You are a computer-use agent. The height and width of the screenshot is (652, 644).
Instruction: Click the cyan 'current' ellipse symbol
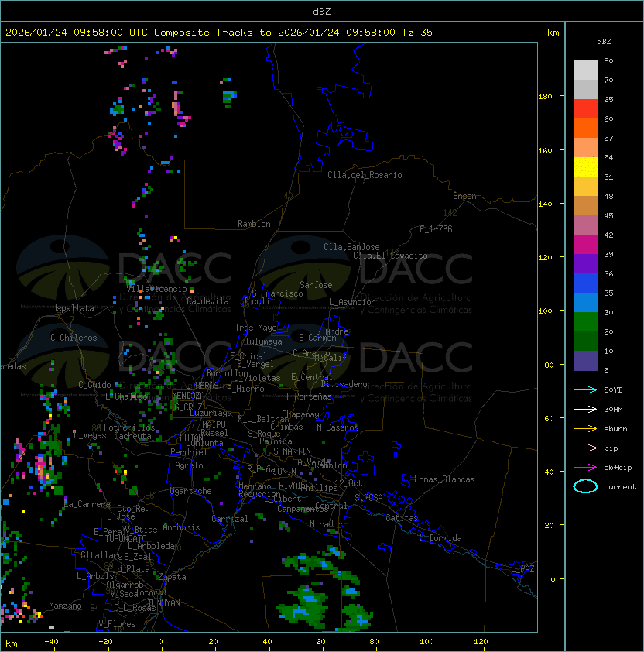tap(585, 486)
